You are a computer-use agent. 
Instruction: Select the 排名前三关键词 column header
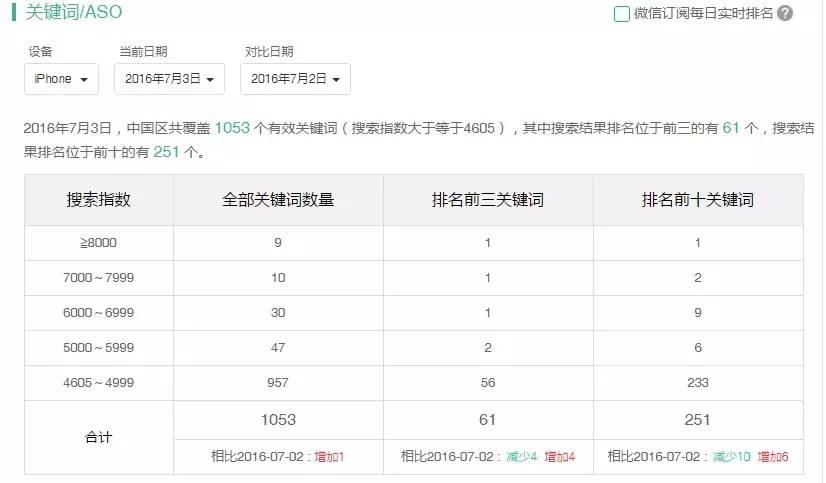[488, 200]
